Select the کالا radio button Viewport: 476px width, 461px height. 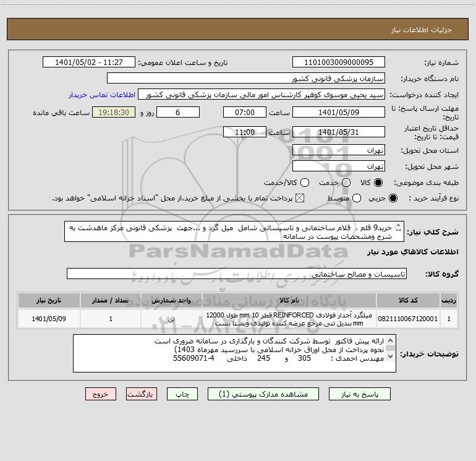(378, 183)
